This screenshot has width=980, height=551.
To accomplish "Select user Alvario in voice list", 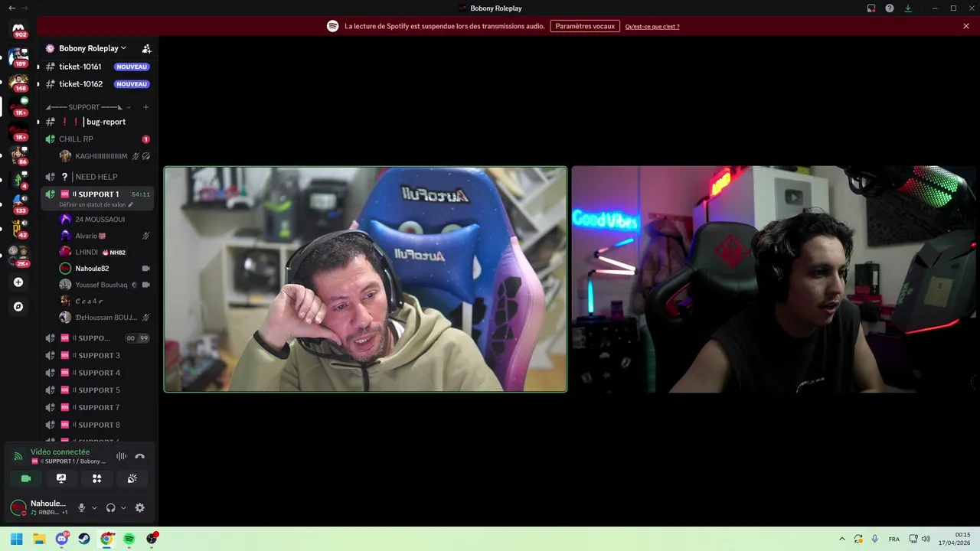I will pyautogui.click(x=103, y=236).
